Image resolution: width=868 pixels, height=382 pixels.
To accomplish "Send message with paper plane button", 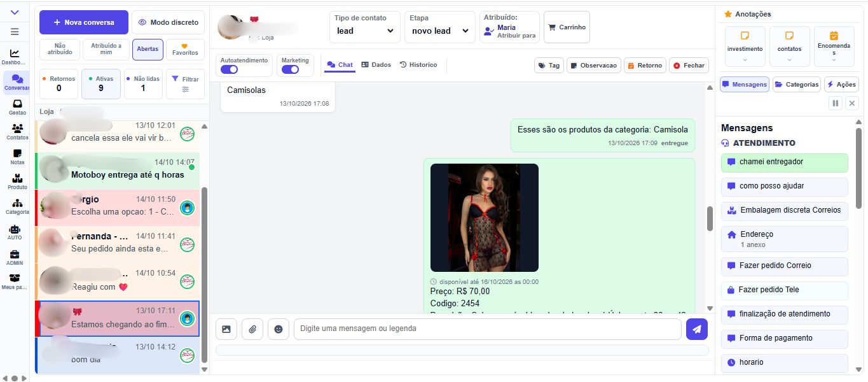I will [x=697, y=329].
